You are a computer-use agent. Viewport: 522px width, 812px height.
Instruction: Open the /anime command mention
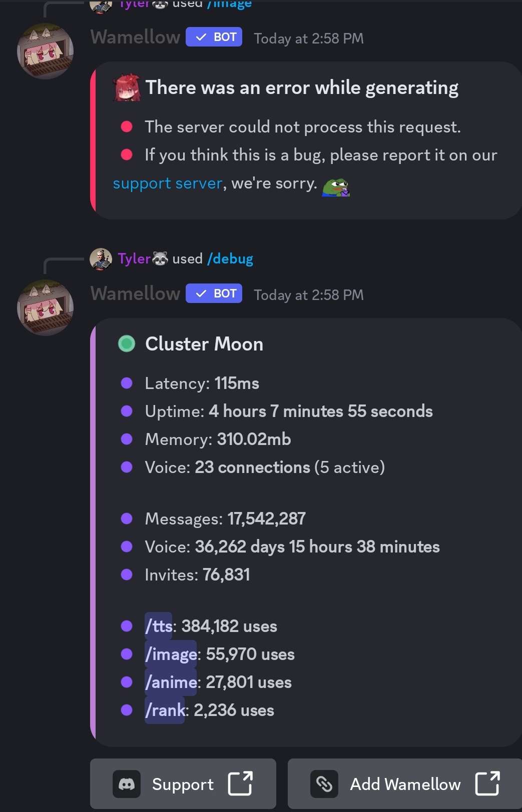tap(171, 682)
